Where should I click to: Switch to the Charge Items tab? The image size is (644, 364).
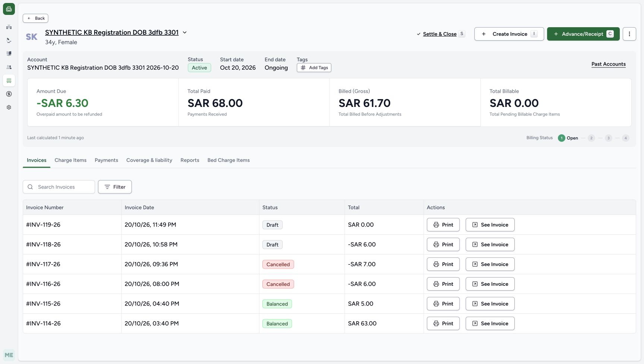[70, 160]
